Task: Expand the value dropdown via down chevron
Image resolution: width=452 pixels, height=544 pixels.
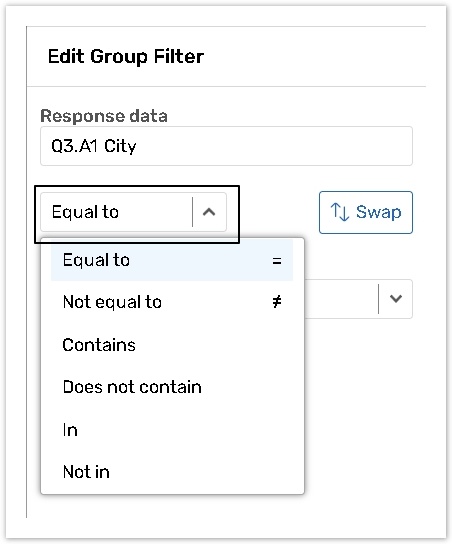Action: [396, 298]
